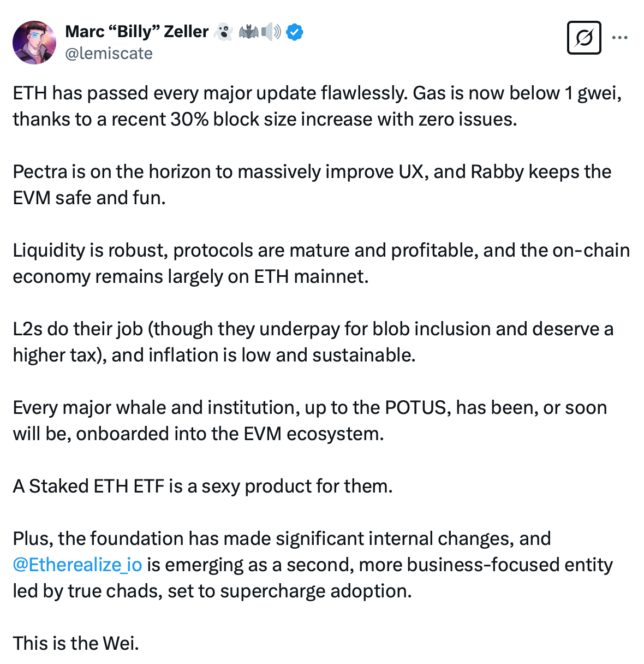The width and height of the screenshot is (644, 664).
Task: Click the blue verified checkmark badge
Action: 295,32
